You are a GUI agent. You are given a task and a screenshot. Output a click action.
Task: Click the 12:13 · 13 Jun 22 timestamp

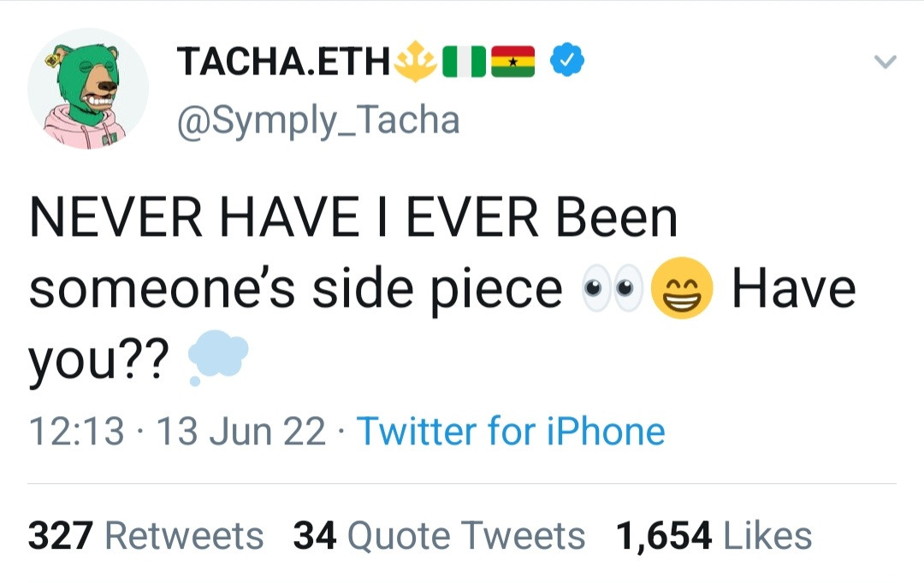coord(178,432)
